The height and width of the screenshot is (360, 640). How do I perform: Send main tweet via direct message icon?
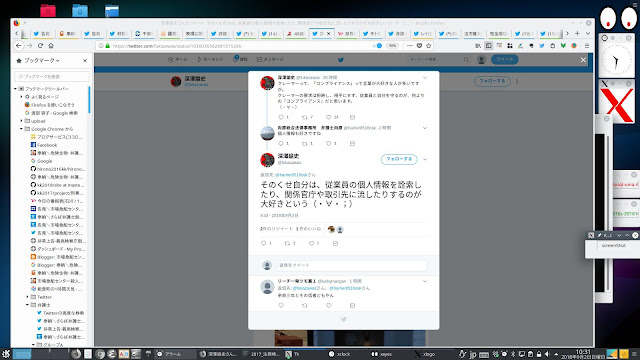pos(335,243)
